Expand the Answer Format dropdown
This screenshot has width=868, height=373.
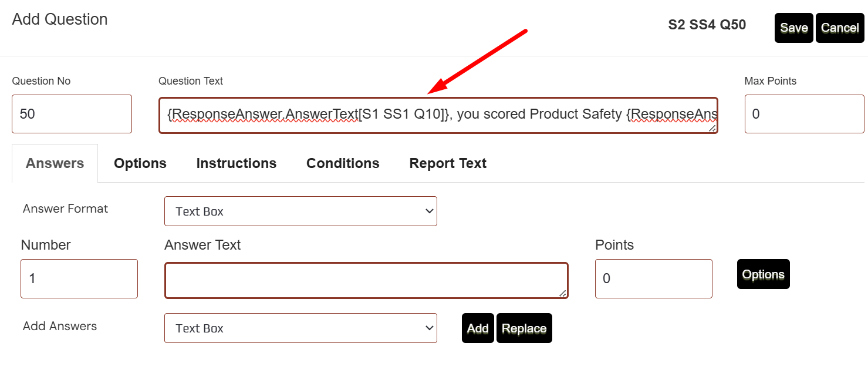click(300, 211)
